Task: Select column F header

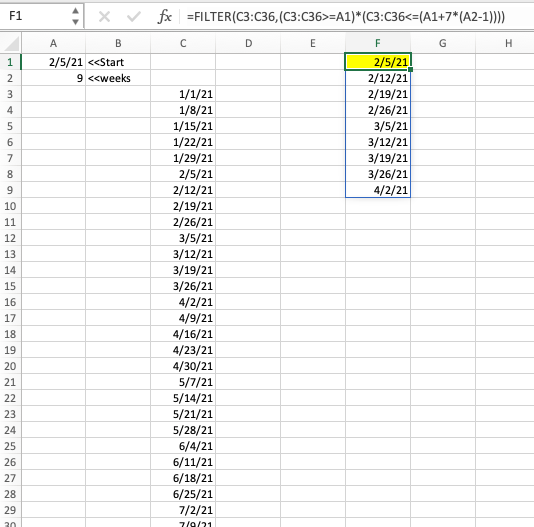Action: (x=378, y=43)
